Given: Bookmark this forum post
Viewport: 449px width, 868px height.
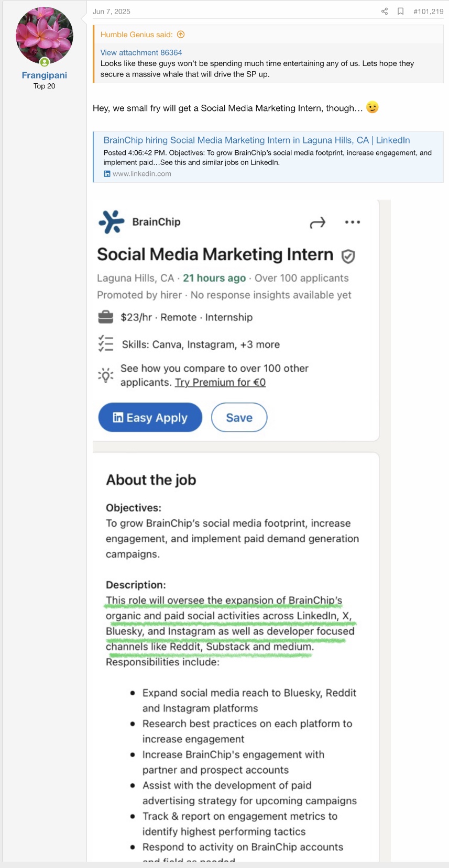Looking at the screenshot, I should 401,12.
